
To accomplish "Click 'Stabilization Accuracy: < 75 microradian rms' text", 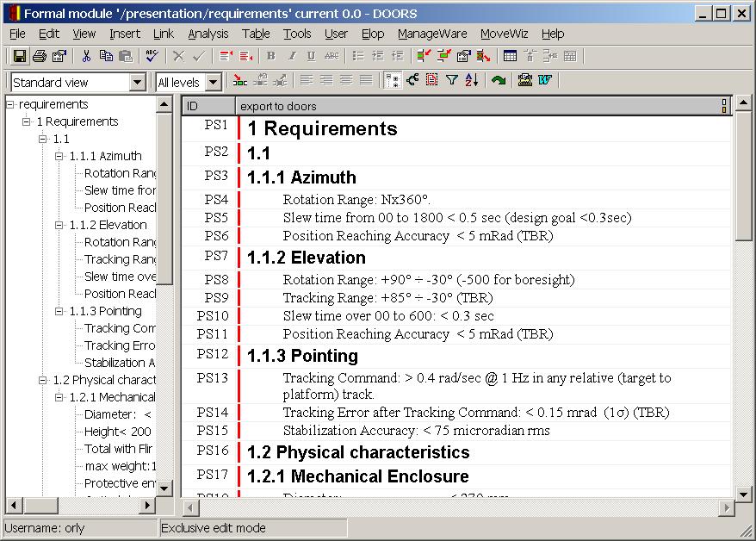I will pyautogui.click(x=416, y=431).
